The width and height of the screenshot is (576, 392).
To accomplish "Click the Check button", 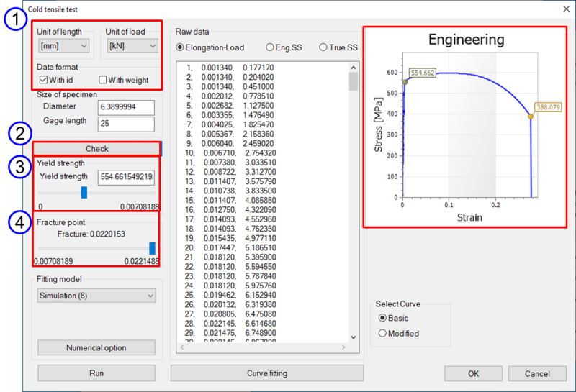I will (x=96, y=149).
